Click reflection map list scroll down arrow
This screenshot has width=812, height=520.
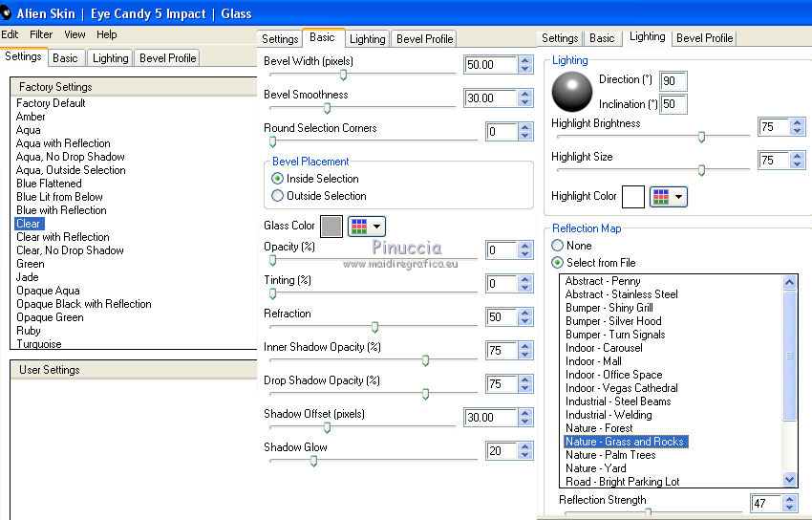789,480
